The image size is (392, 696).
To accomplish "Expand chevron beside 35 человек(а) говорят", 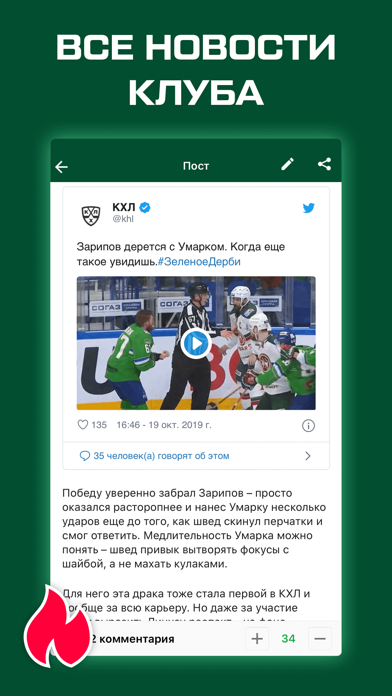I will (x=308, y=456).
